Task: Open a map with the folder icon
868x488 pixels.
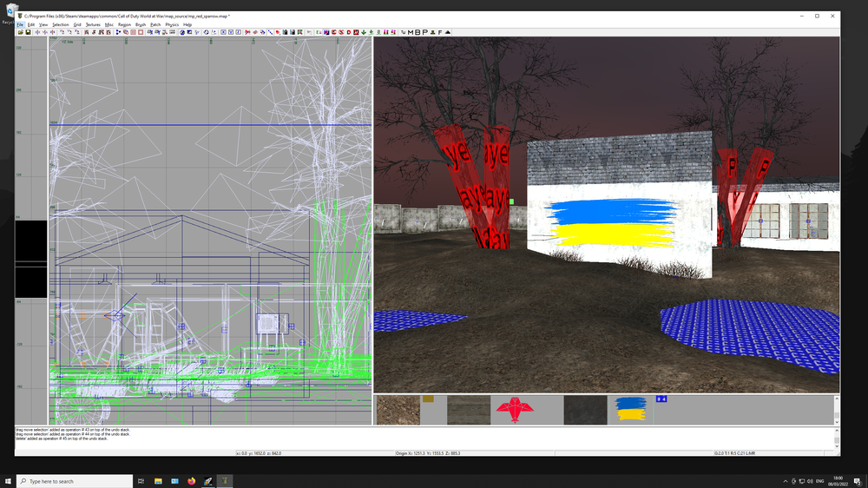Action: 21,32
